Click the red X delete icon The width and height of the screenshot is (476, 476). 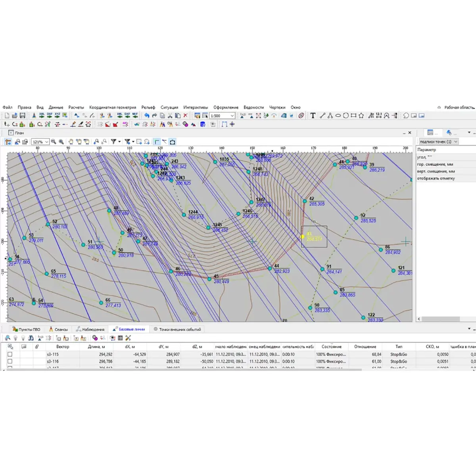point(185,115)
